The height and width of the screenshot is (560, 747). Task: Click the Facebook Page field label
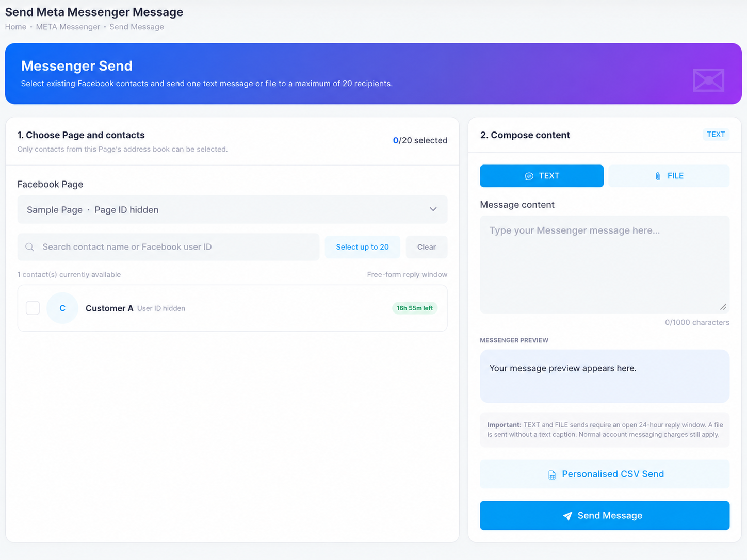pyautogui.click(x=50, y=184)
